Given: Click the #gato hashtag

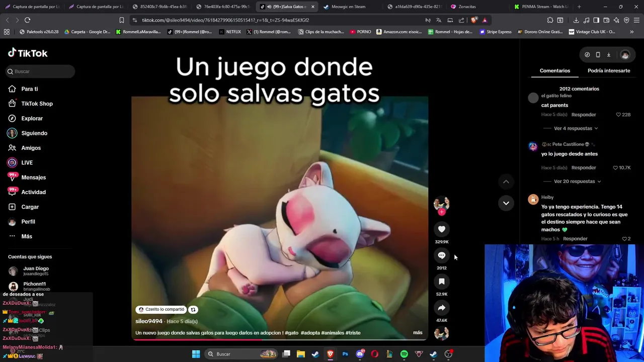Looking at the screenshot, I should 292,333.
